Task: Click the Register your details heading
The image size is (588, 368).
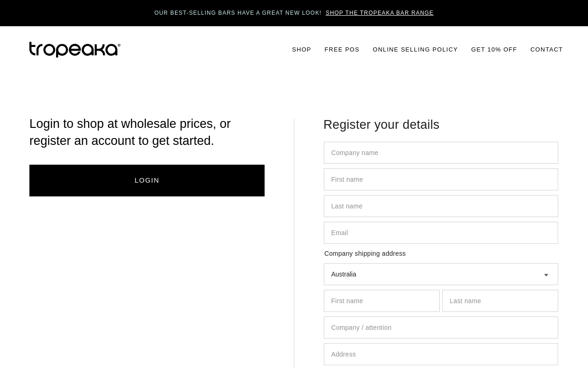Action: click(381, 125)
